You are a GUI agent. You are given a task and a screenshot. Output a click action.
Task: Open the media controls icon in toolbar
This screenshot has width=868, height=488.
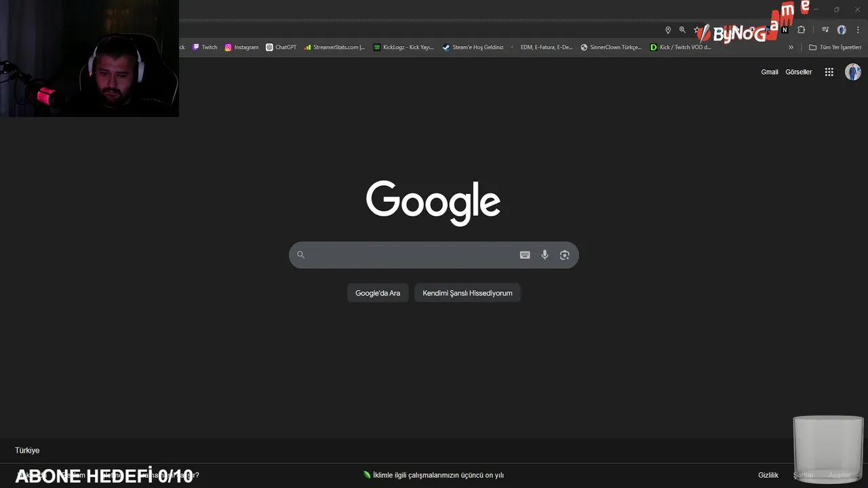click(x=825, y=30)
